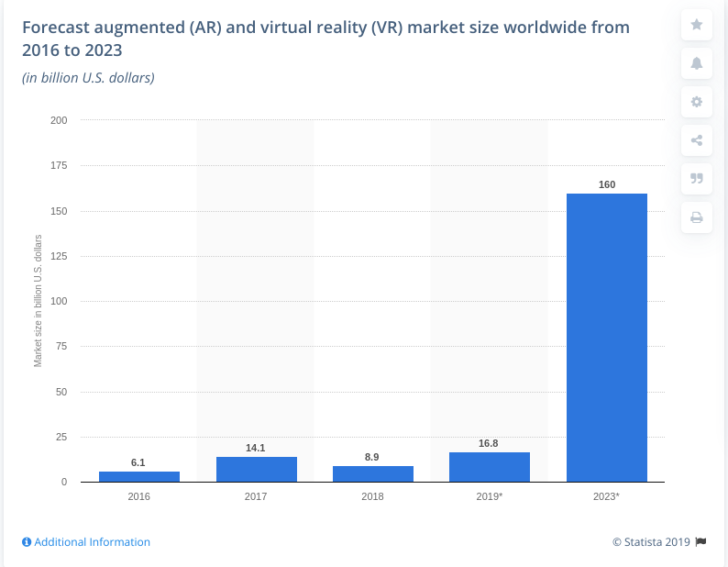Click the print icon
The image size is (728, 567).
697,217
